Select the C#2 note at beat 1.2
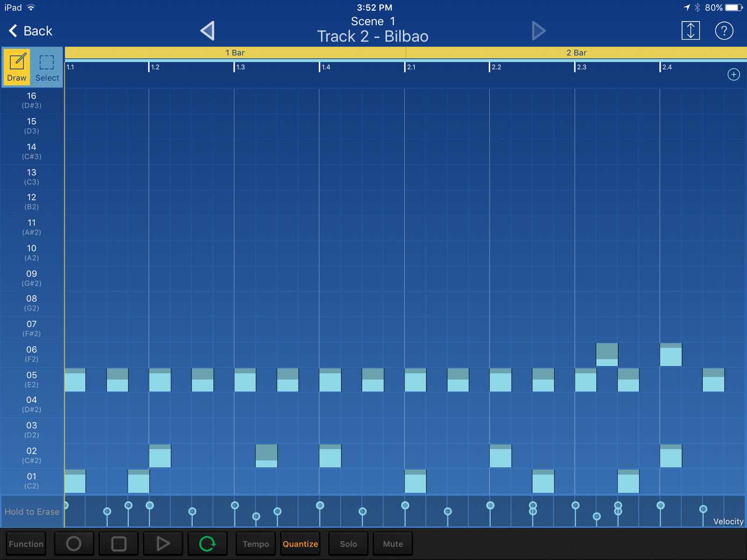The height and width of the screenshot is (560, 747). tap(160, 456)
